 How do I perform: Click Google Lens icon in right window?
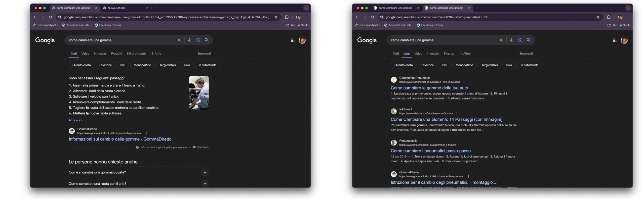[x=520, y=40]
